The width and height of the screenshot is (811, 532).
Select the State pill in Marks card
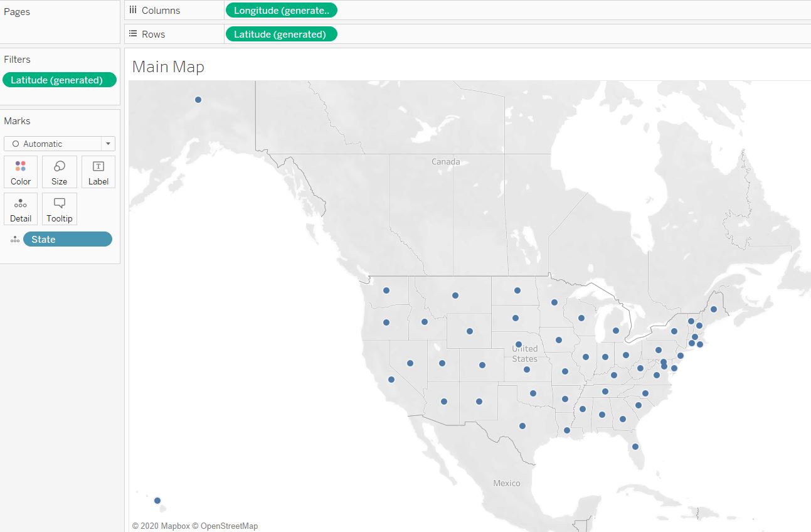[68, 239]
